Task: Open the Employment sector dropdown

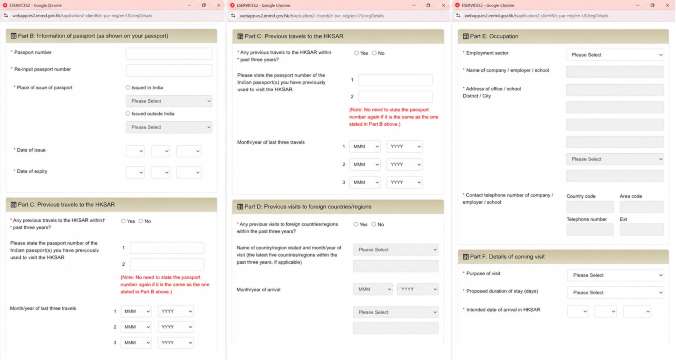Action: 615,55
